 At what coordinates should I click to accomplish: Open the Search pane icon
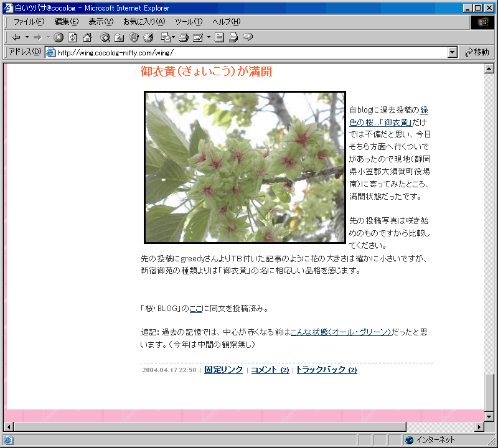point(105,37)
